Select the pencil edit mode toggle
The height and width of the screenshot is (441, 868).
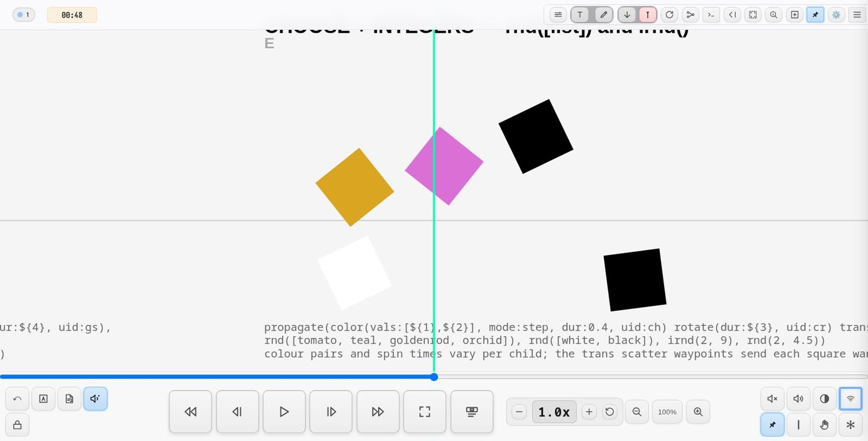point(604,15)
